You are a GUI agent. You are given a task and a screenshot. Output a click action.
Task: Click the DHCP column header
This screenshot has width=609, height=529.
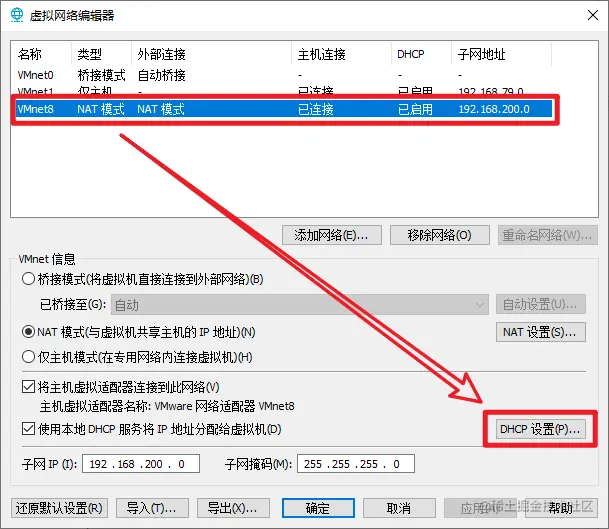point(422,54)
